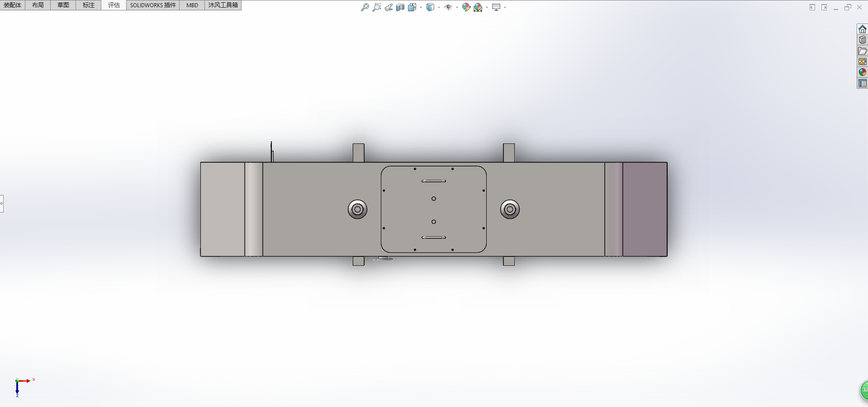Open the View Orientation dropdown arrow
Image resolution: width=868 pixels, height=407 pixels.
[421, 7]
